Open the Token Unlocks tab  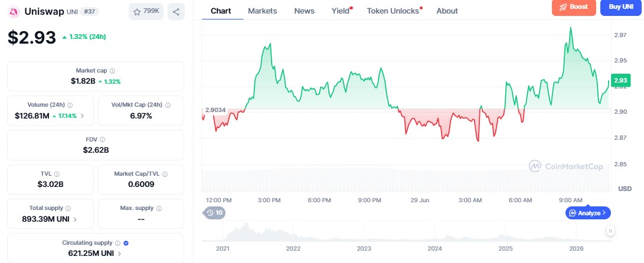coord(394,11)
